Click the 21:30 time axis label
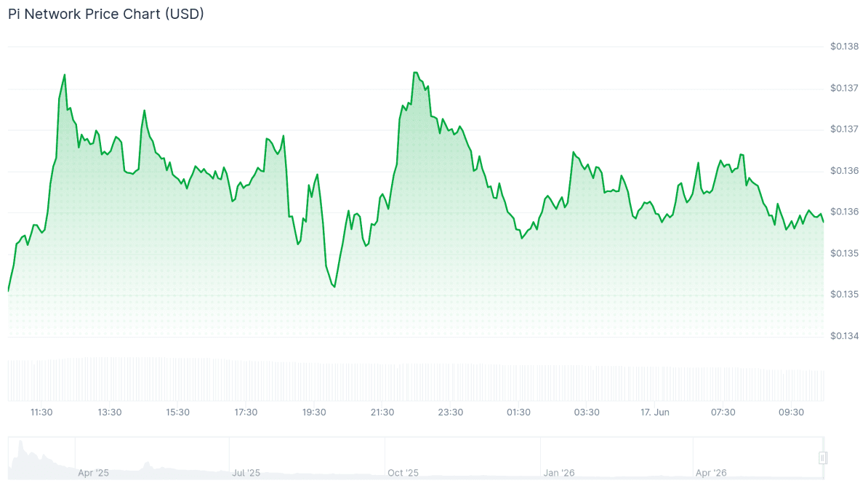868x491 pixels. [x=382, y=412]
